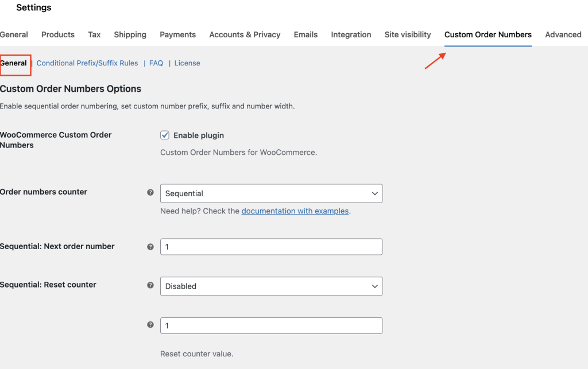Click help icon next to reset counter value
This screenshot has width=588, height=369.
[x=150, y=325]
